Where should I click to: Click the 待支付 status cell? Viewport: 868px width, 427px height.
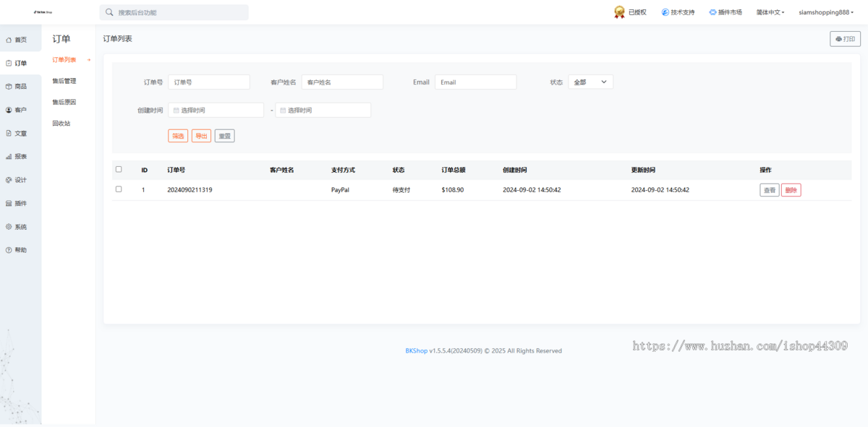coord(401,190)
